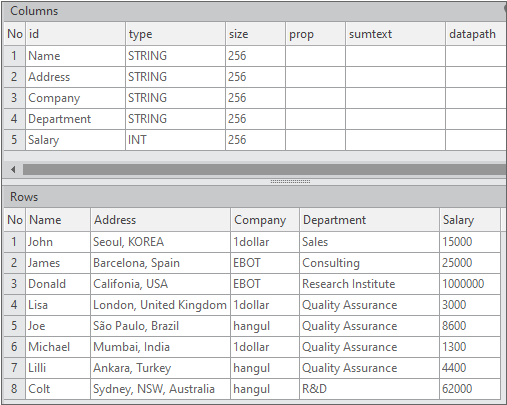Screen dimensions: 507x405
Task: Select row number 3 in Columns grid
Action: 14,98
